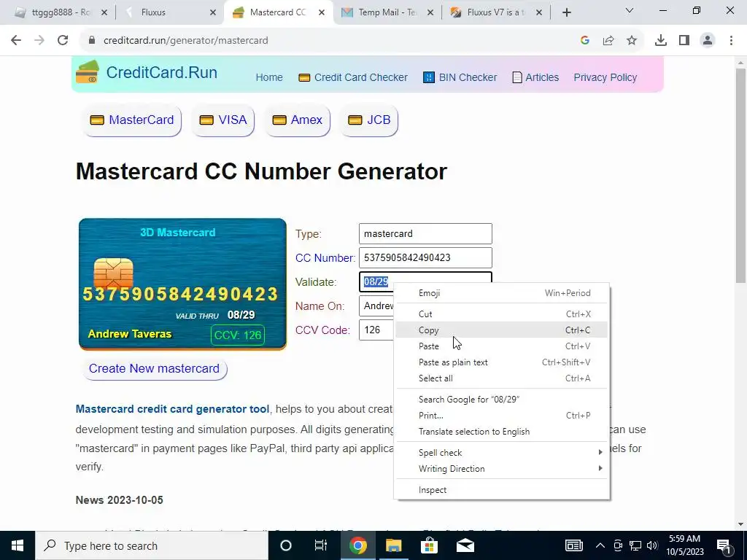This screenshot has width=747, height=560.
Task: Expand the Writing Direction submenu
Action: tap(502, 469)
